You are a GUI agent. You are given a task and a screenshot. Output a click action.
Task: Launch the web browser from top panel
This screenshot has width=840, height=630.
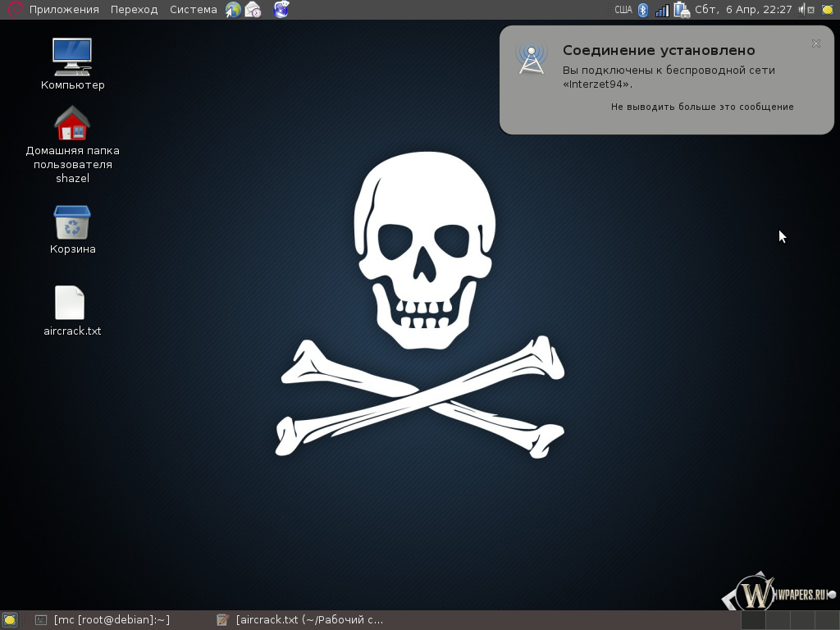(x=233, y=10)
